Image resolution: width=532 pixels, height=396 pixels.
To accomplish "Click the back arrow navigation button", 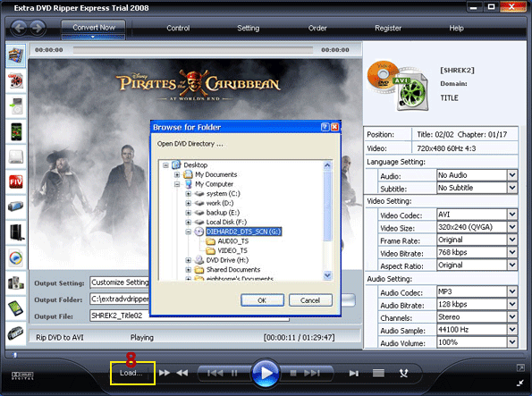I will [19, 28].
